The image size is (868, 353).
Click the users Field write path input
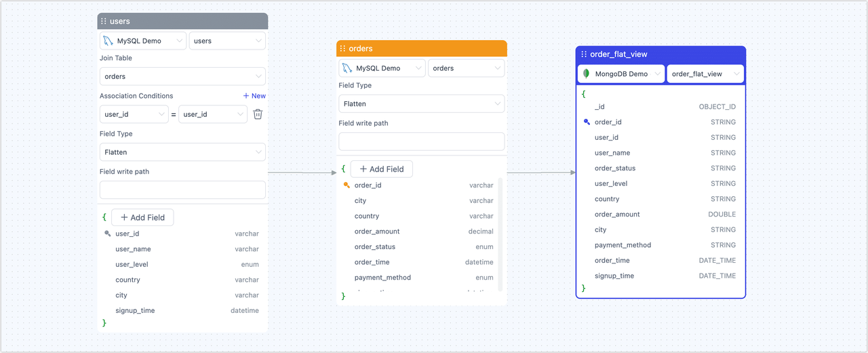tap(182, 190)
